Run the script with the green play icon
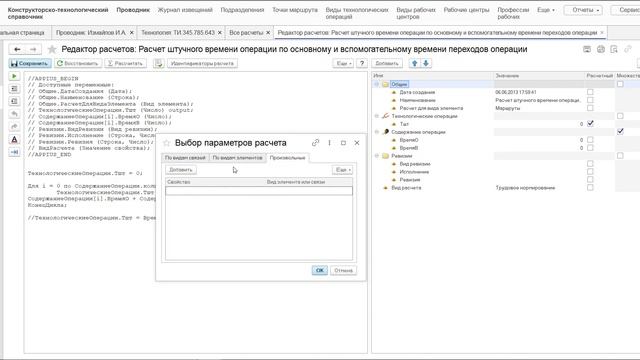The height and width of the screenshot is (360, 640). pos(14,76)
